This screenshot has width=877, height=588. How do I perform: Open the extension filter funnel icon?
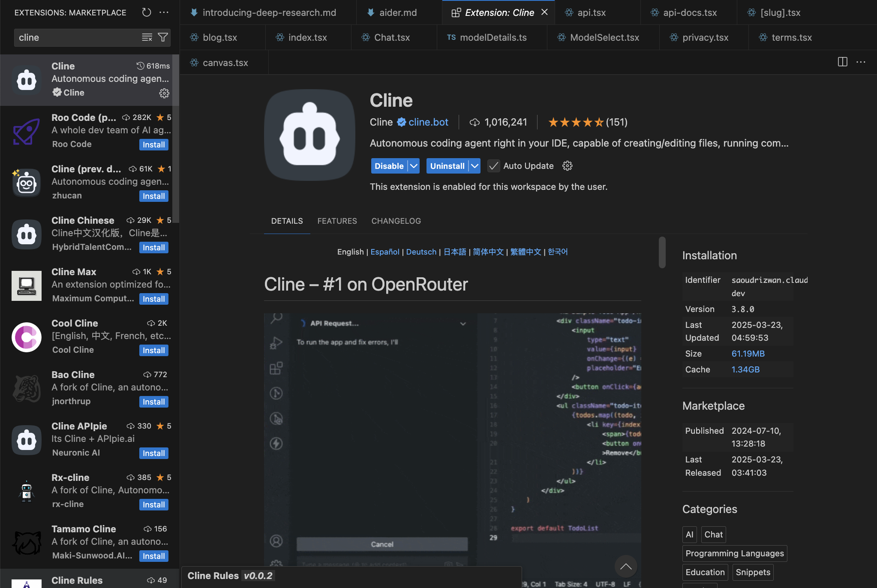pos(163,38)
